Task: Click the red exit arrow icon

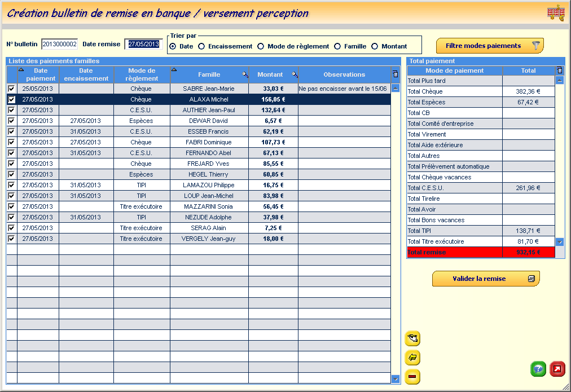Action: tap(557, 369)
